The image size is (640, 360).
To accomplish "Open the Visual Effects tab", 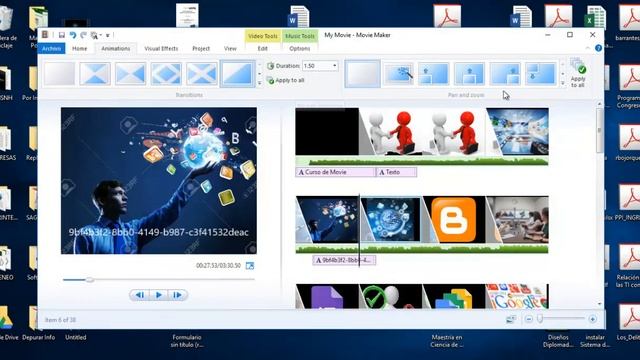I will (161, 49).
